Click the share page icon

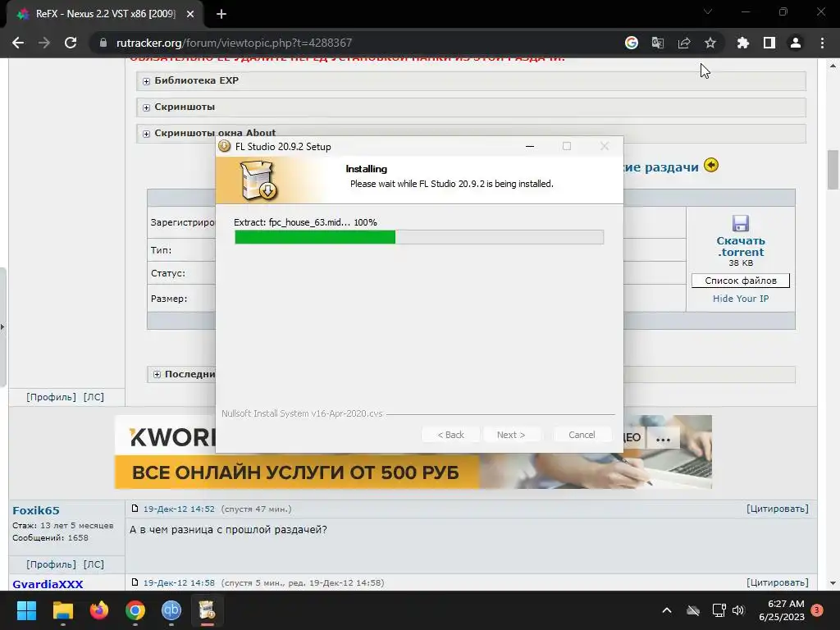[x=684, y=43]
